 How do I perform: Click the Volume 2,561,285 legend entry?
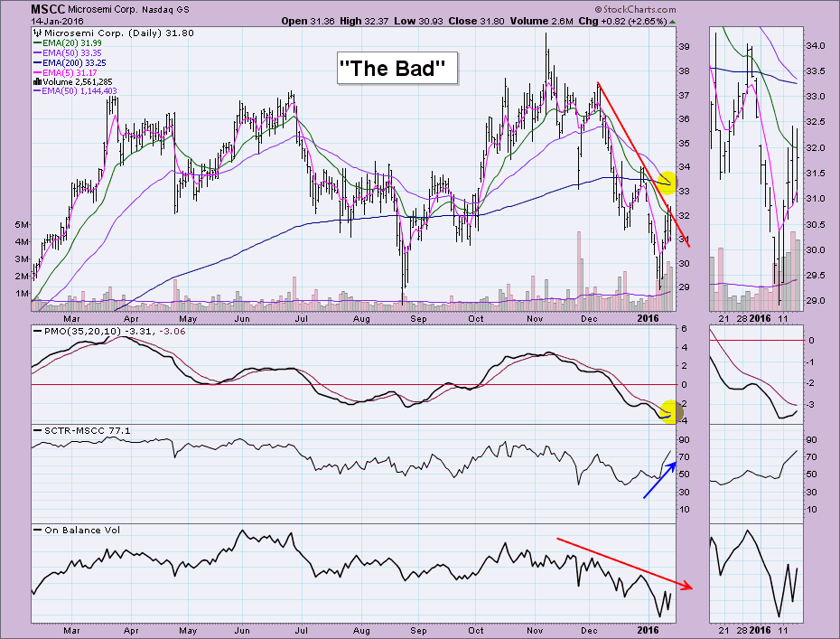tap(73, 82)
